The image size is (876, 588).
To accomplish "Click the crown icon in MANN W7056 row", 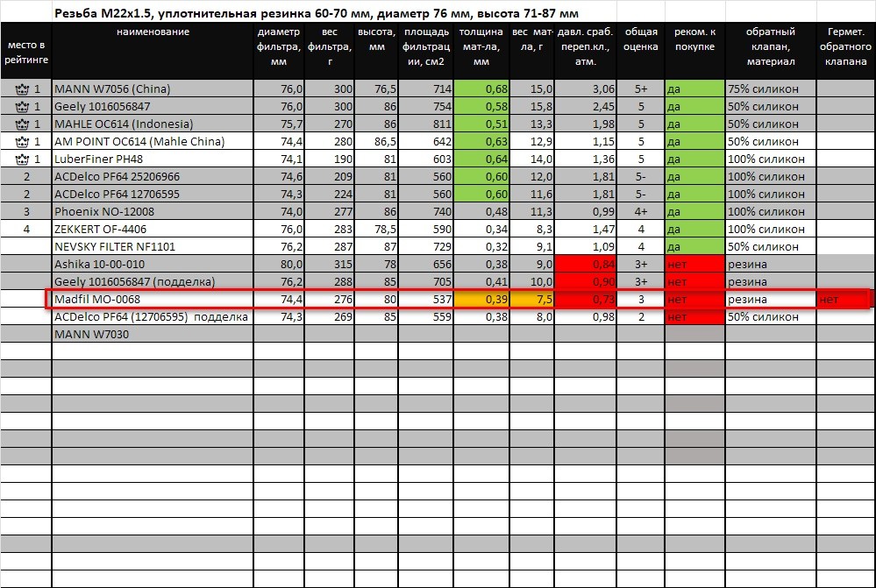I will (22, 89).
